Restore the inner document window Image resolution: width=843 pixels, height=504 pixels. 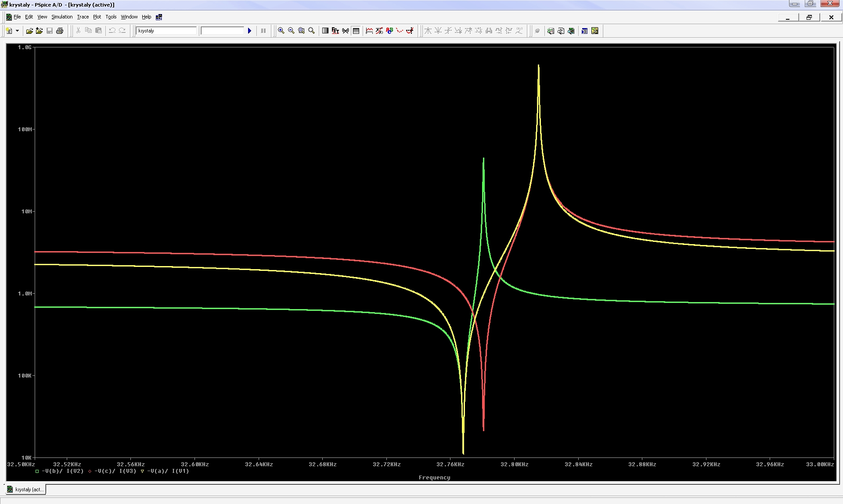[809, 17]
